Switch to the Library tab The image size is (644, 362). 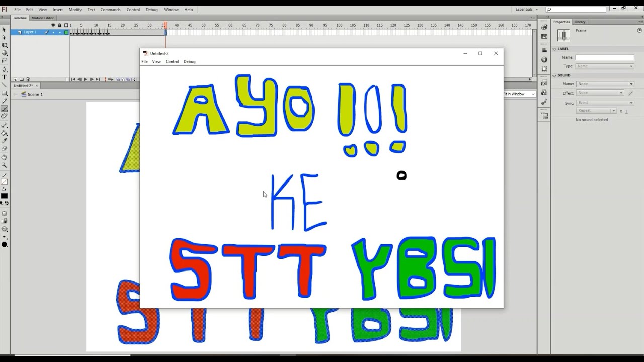coord(580,22)
